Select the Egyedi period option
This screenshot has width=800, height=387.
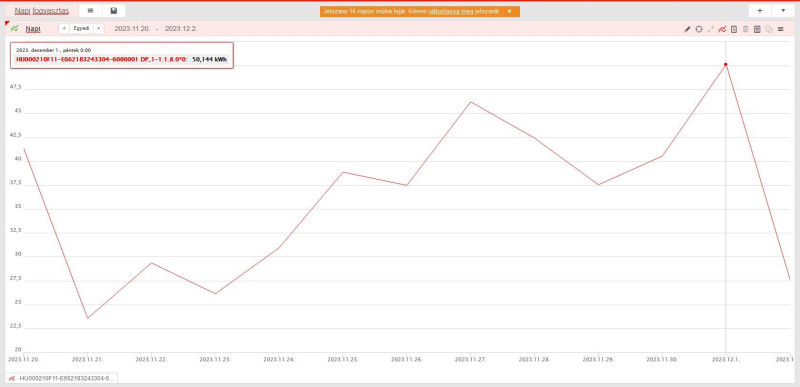[81, 29]
